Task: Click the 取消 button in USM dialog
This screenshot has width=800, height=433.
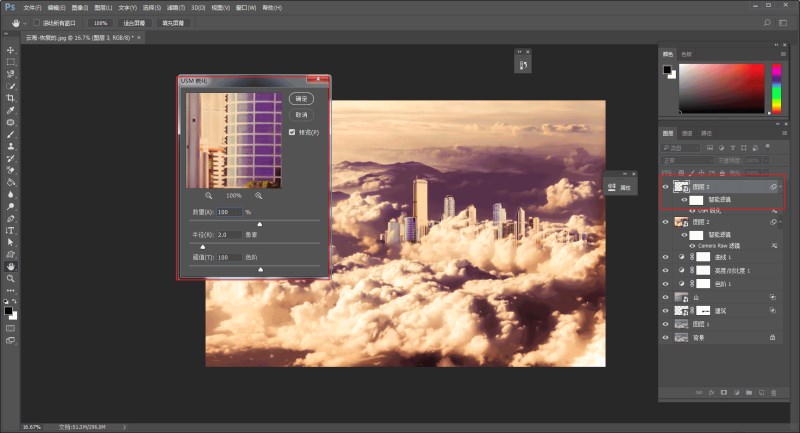Action: pos(301,115)
